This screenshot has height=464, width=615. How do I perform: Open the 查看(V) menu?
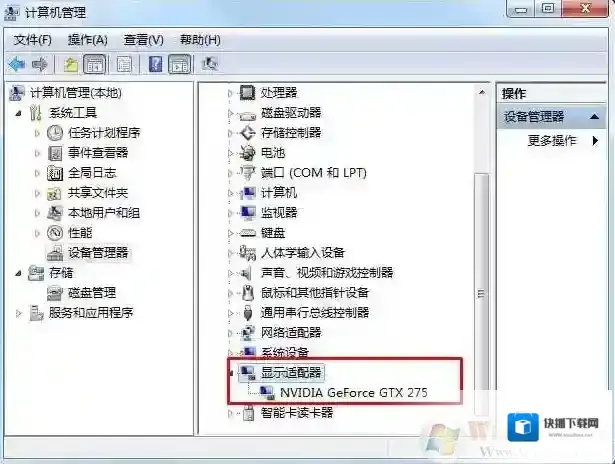pyautogui.click(x=143, y=40)
